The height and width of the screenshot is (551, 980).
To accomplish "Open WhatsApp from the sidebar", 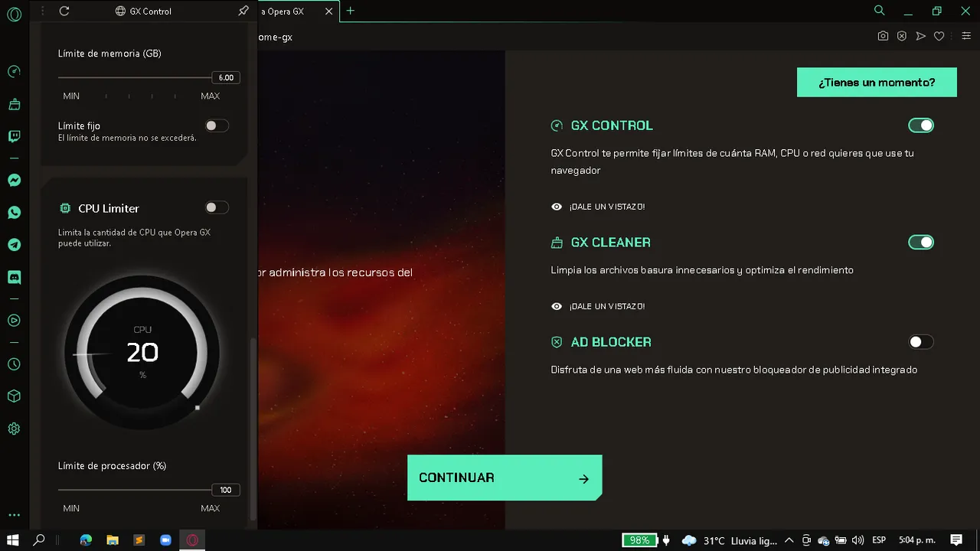I will click(14, 213).
